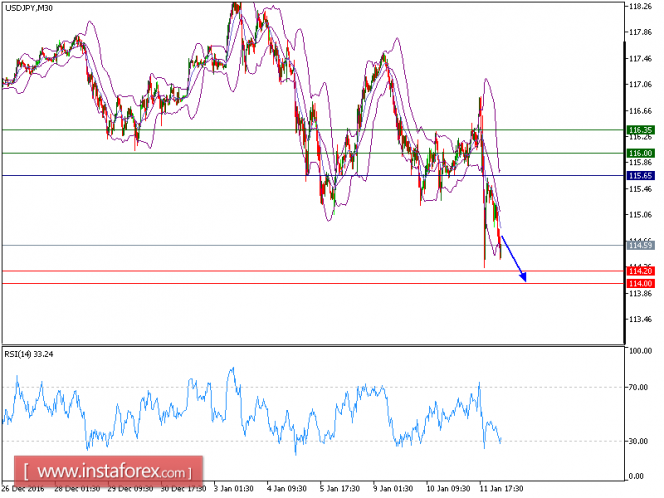The width and height of the screenshot is (664, 498).
Task: Click the 9 Jan 01:30 time label
Action: click(393, 488)
